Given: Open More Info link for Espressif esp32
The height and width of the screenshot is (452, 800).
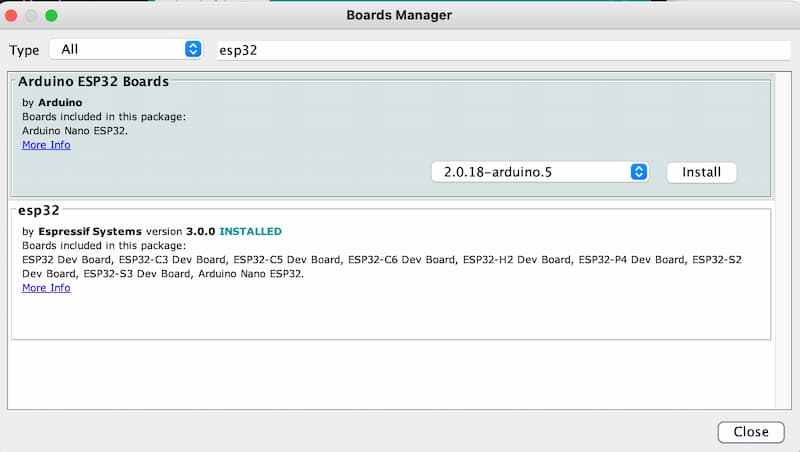Looking at the screenshot, I should tap(46, 288).
